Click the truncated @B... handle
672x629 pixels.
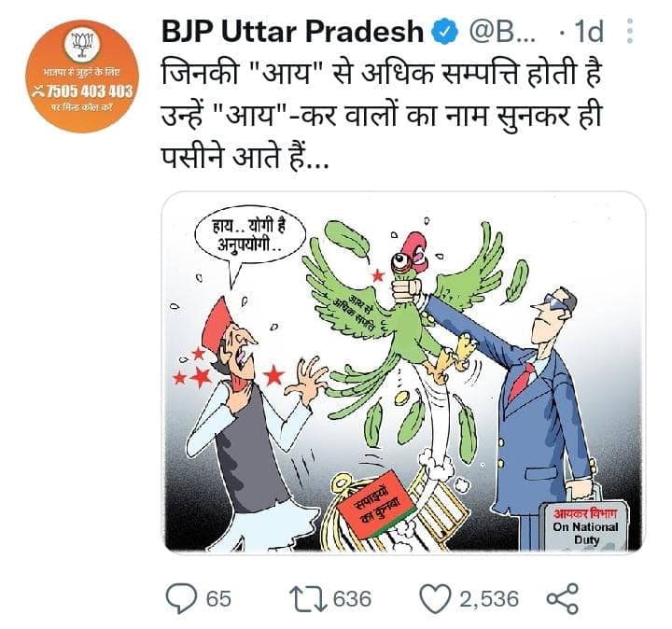click(503, 32)
